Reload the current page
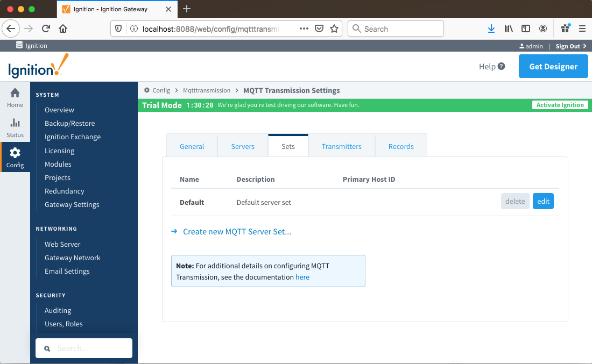Screen dimensions: 592x364 pos(46,28)
